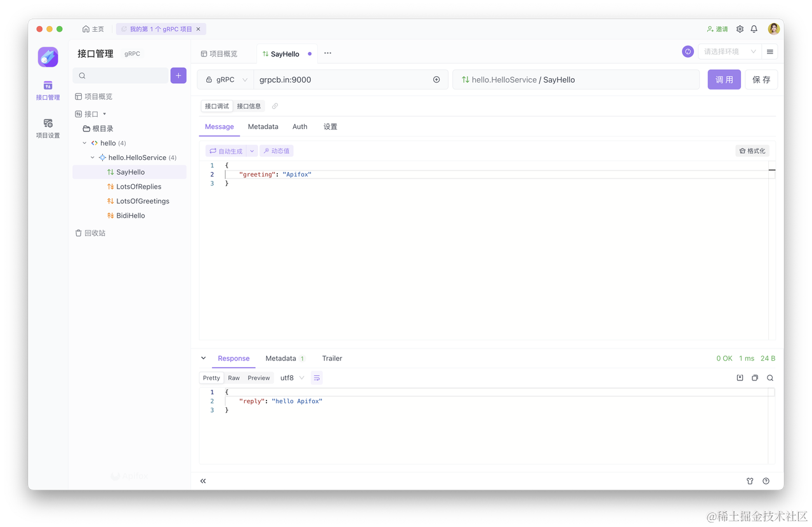The width and height of the screenshot is (812, 527).
Task: Click the copy response icon
Action: click(x=755, y=378)
